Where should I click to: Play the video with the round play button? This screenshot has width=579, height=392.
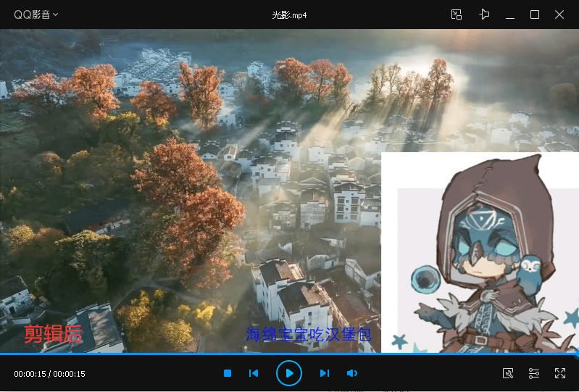coord(289,373)
